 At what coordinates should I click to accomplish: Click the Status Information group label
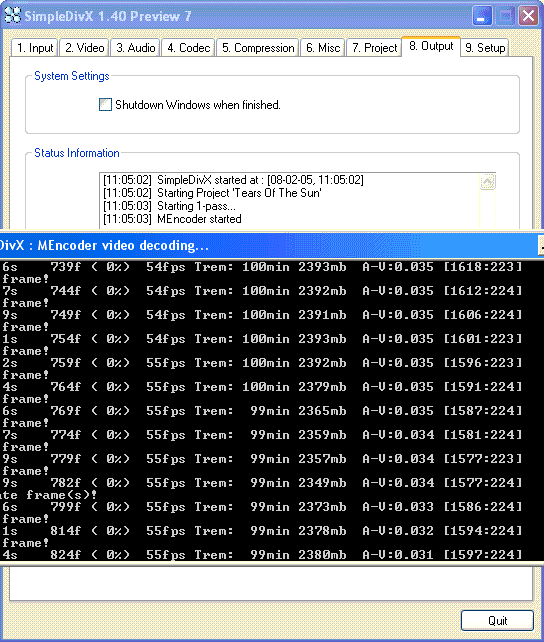tap(77, 153)
